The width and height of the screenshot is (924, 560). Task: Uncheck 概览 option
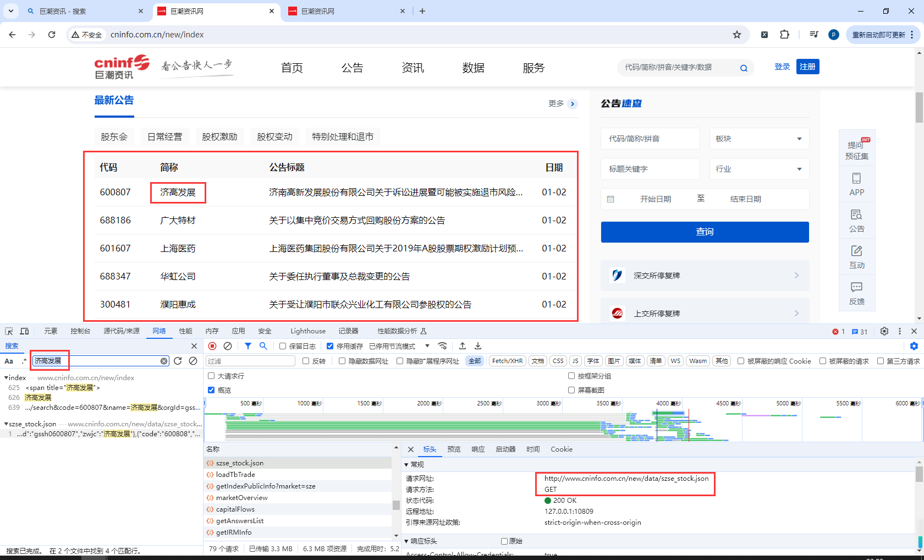coord(211,390)
